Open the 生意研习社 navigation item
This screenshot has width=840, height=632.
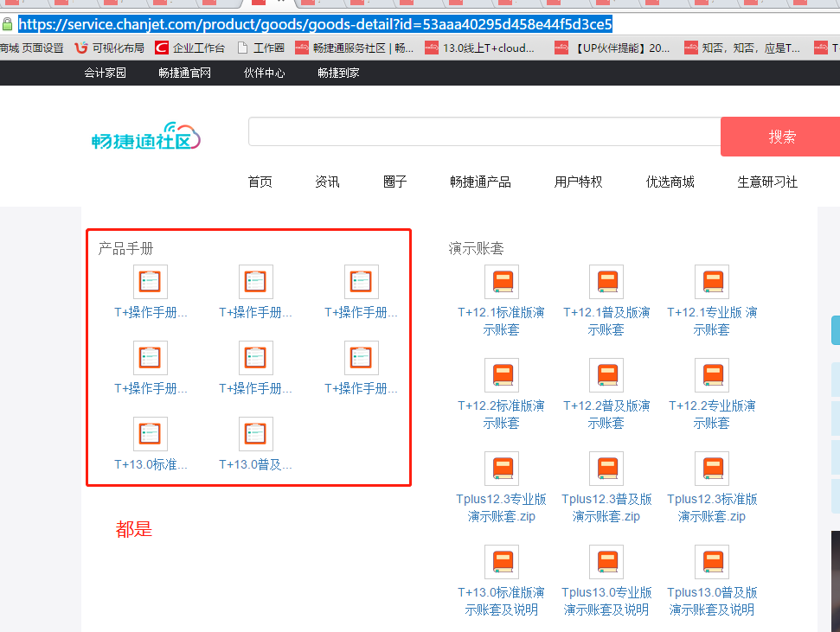click(767, 182)
